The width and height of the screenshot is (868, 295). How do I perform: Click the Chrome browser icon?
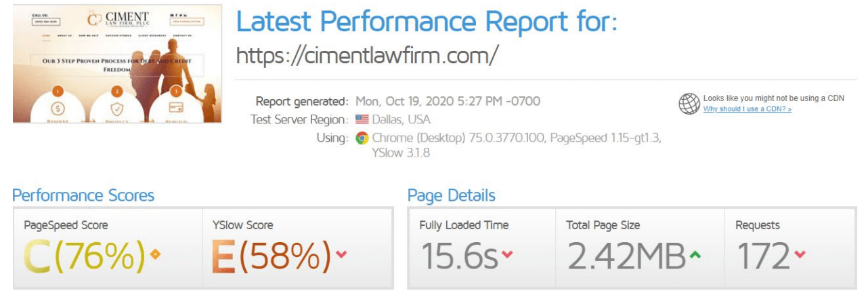[x=362, y=138]
